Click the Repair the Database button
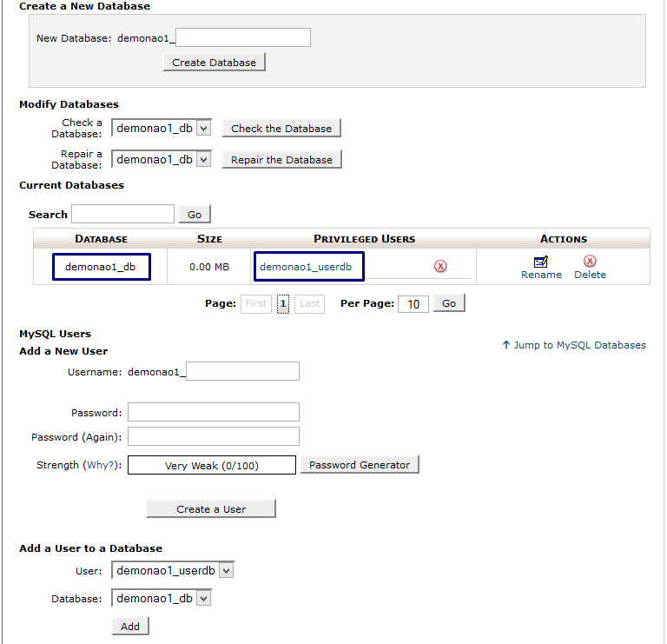Screen dimensions: 667x644 (281, 160)
